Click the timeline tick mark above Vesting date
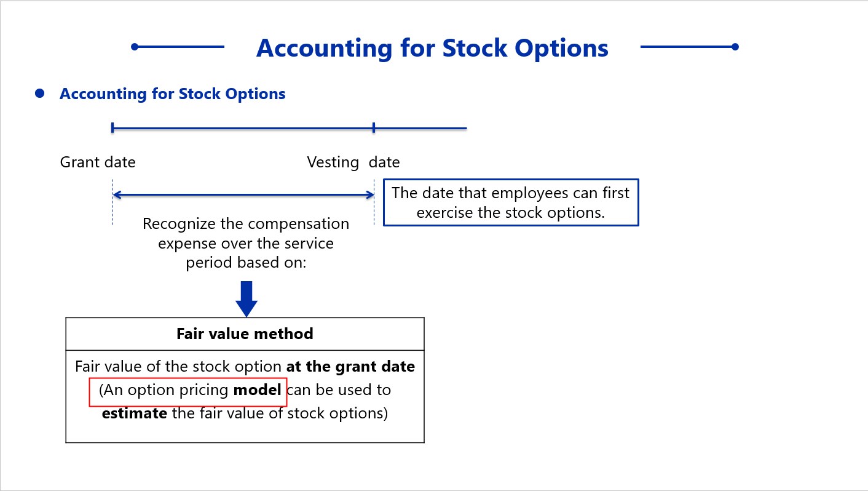The image size is (868, 491). pos(374,128)
